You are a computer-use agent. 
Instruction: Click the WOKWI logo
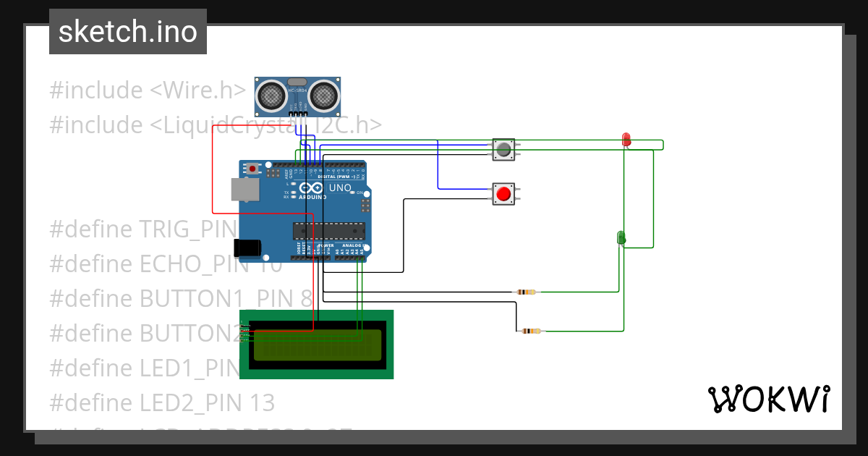(x=769, y=399)
